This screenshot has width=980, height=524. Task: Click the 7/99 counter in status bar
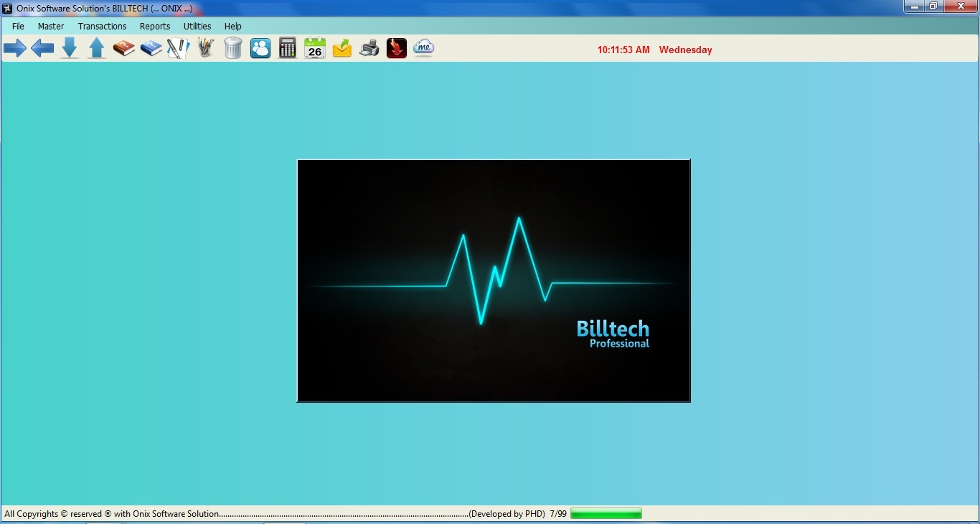(558, 514)
